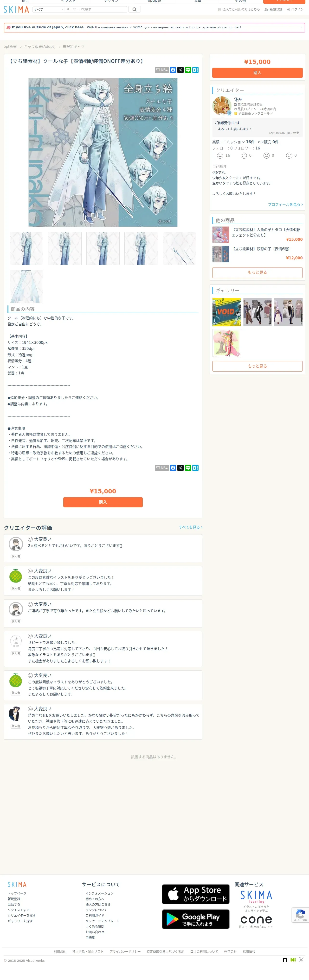Share via Hatena Bookmark B! icon
Viewport: 309px width, 980px height.
coord(195,70)
